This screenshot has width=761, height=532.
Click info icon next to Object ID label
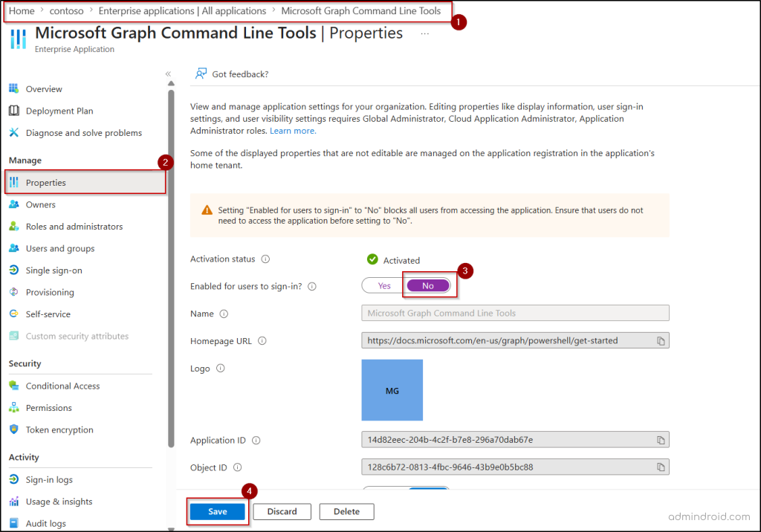237,467
